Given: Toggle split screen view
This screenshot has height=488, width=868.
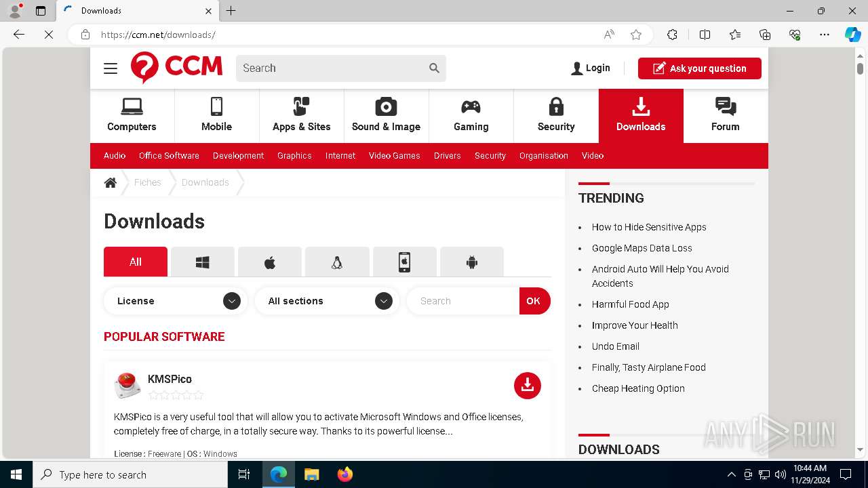Looking at the screenshot, I should (x=705, y=35).
